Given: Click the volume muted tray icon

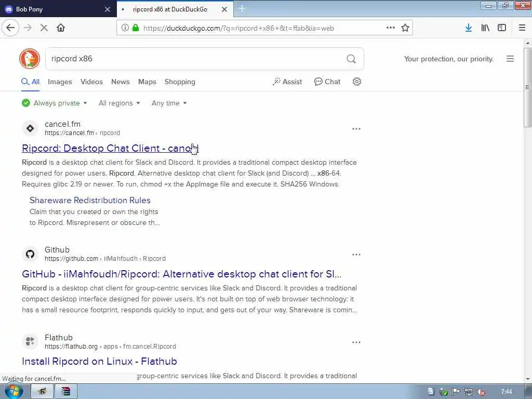Looking at the screenshot, I should pyautogui.click(x=481, y=392).
